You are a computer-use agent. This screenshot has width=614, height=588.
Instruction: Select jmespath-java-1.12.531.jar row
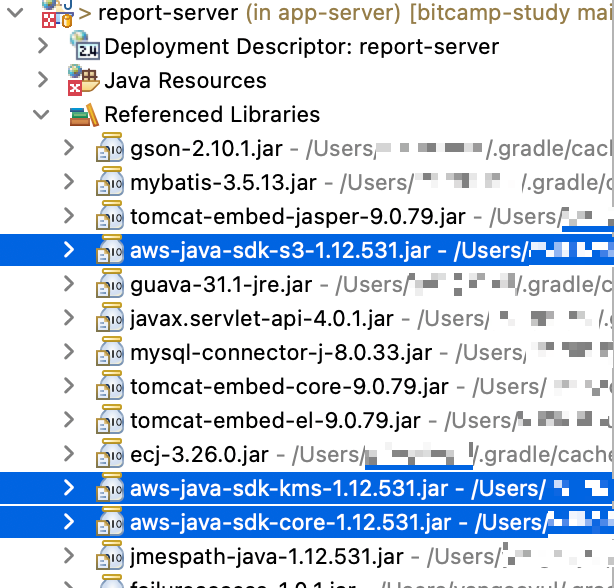[x=307, y=556]
